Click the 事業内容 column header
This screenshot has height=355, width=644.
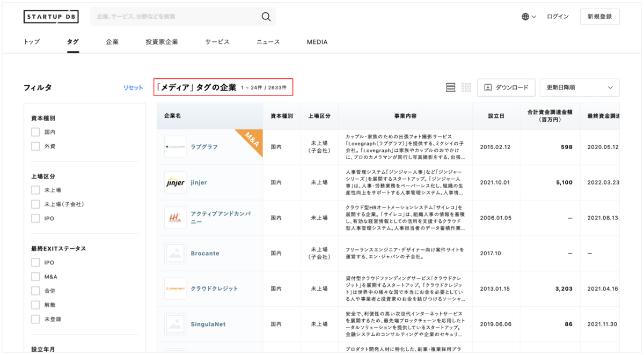405,116
